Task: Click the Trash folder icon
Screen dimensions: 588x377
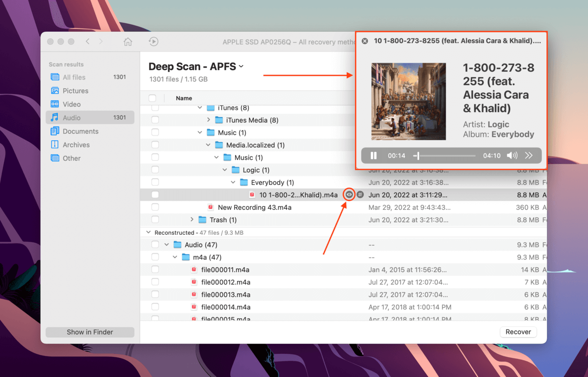Action: coord(202,220)
